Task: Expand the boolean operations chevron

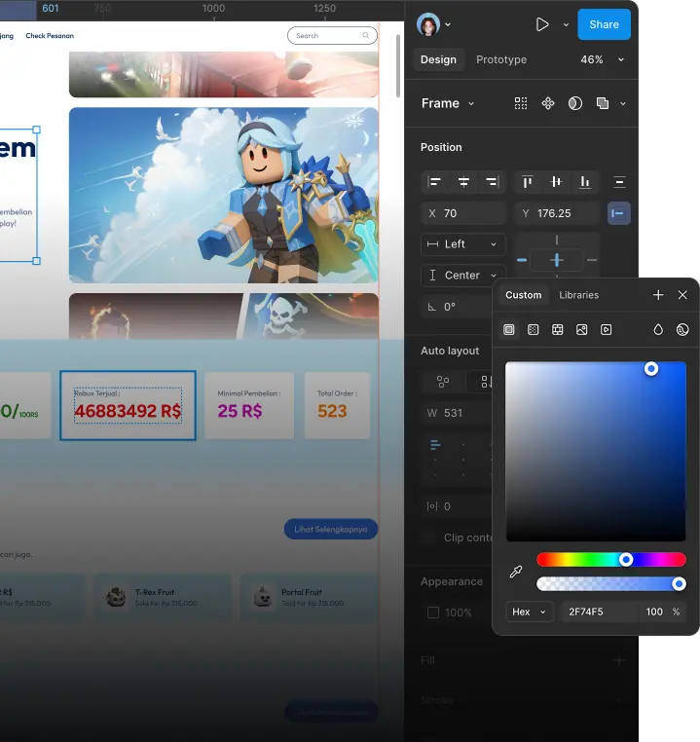Action: 623,103
